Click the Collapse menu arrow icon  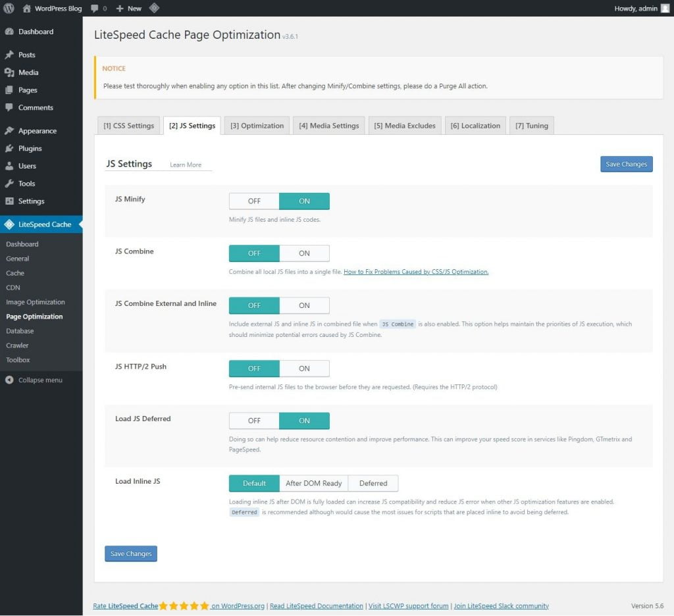coord(9,380)
